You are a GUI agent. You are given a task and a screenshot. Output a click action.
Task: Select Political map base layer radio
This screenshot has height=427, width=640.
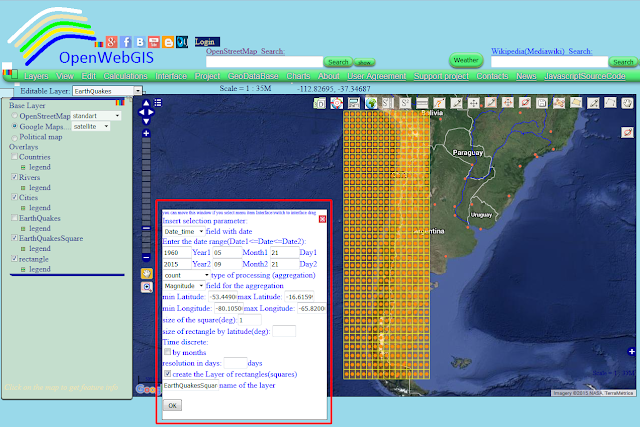(15, 137)
